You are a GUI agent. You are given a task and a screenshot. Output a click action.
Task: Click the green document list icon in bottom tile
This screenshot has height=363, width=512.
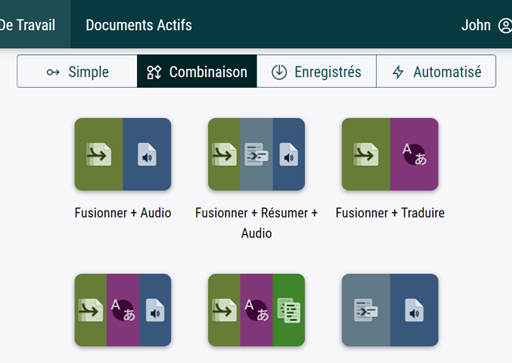coord(289,310)
